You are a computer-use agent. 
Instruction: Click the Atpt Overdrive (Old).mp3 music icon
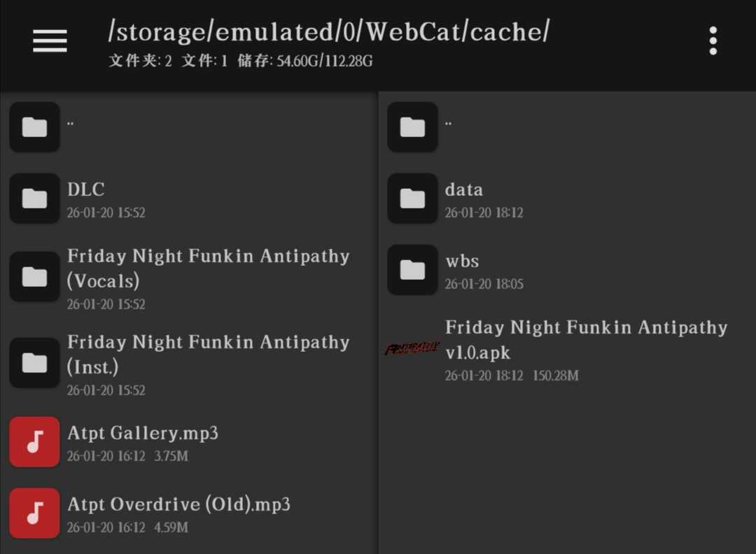[x=34, y=513]
